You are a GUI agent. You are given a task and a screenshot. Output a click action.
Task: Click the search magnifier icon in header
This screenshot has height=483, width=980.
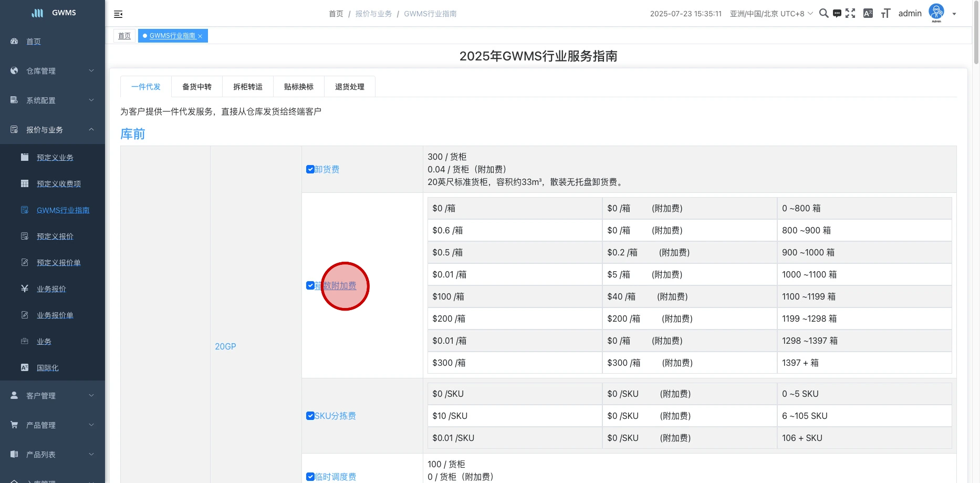click(823, 14)
